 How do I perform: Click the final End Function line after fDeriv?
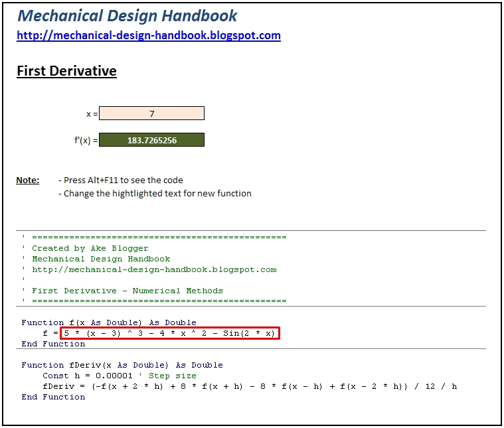[53, 397]
